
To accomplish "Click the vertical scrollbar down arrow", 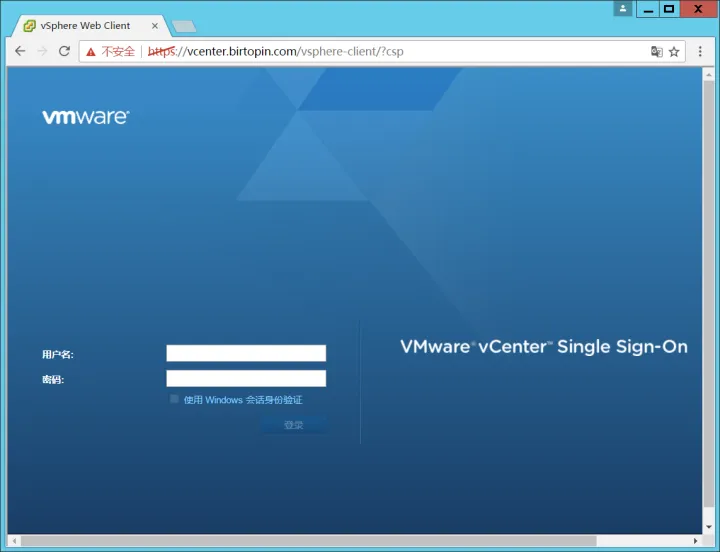I will click(709, 527).
